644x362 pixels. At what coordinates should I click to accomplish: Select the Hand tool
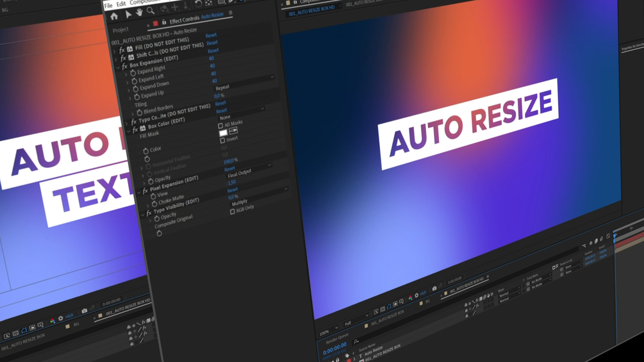click(139, 12)
